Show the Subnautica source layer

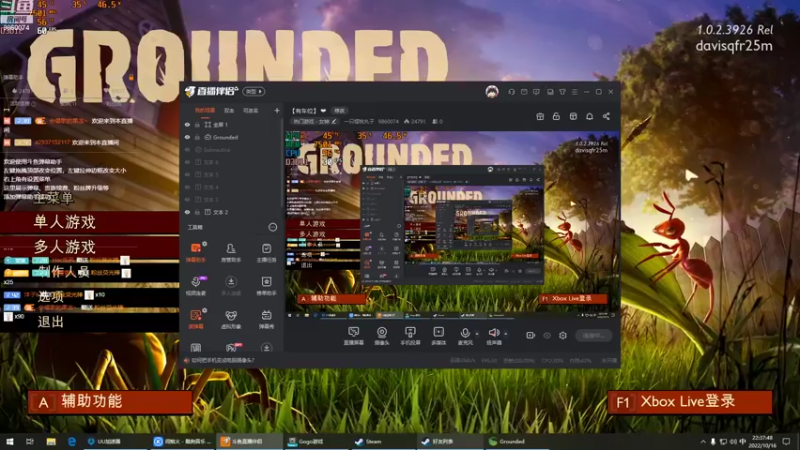pos(187,150)
